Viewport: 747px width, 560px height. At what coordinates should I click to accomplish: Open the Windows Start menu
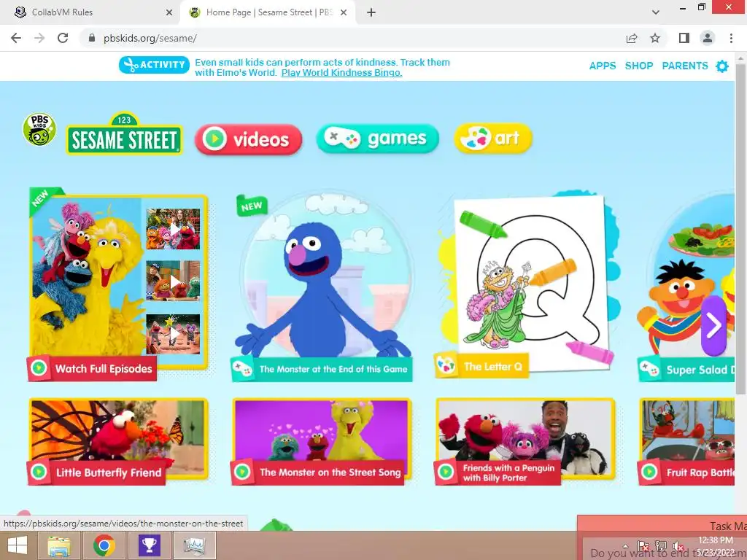pyautogui.click(x=18, y=545)
